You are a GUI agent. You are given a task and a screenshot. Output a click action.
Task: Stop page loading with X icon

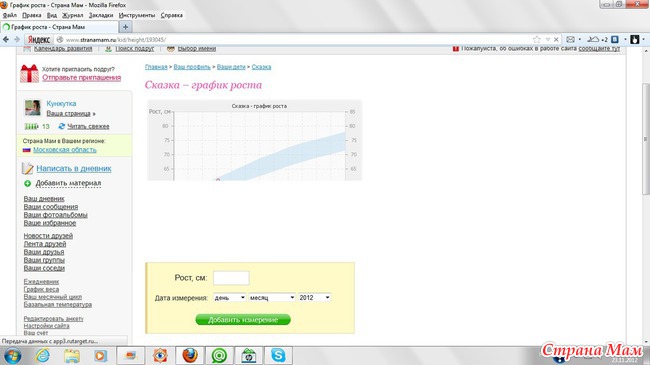click(x=556, y=39)
